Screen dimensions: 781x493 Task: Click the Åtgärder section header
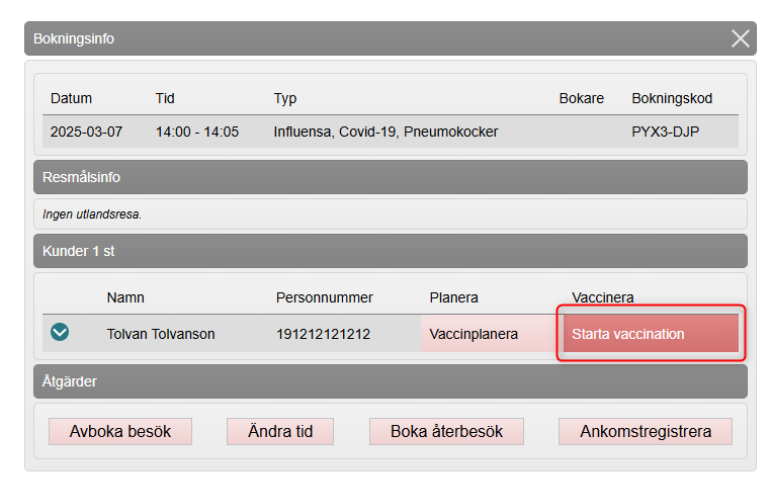click(390, 381)
